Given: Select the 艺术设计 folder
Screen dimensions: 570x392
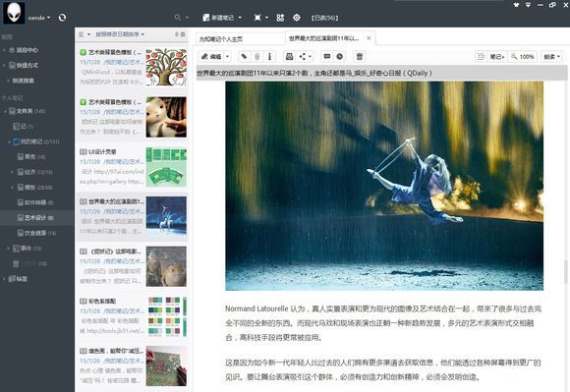Looking at the screenshot, I should (37, 218).
